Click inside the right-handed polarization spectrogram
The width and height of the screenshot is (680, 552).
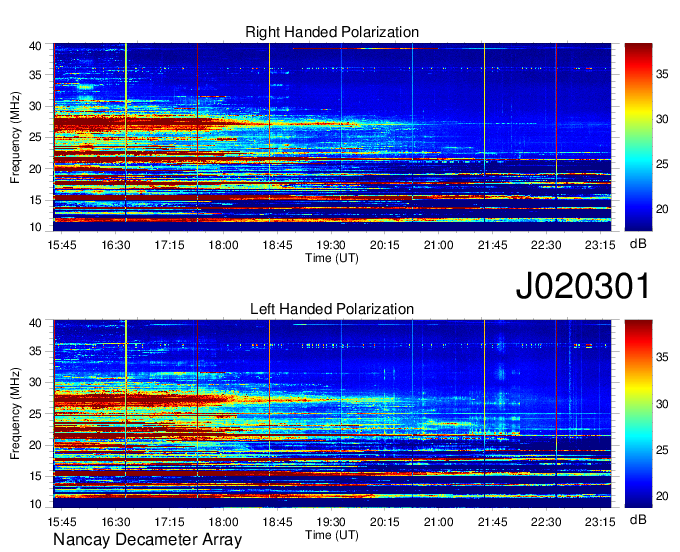[x=332, y=137]
